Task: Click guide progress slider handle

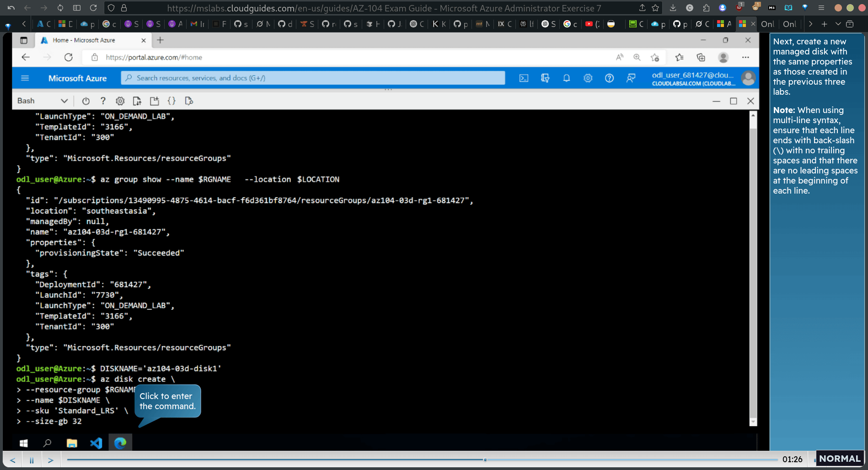Action: [485, 459]
